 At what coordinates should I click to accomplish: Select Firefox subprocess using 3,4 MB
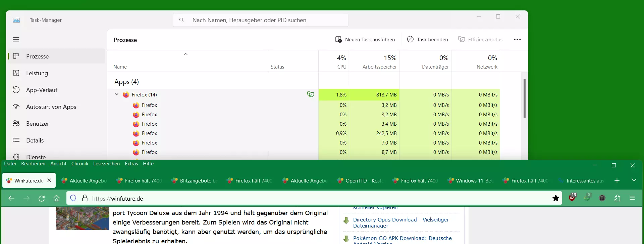tap(304, 124)
